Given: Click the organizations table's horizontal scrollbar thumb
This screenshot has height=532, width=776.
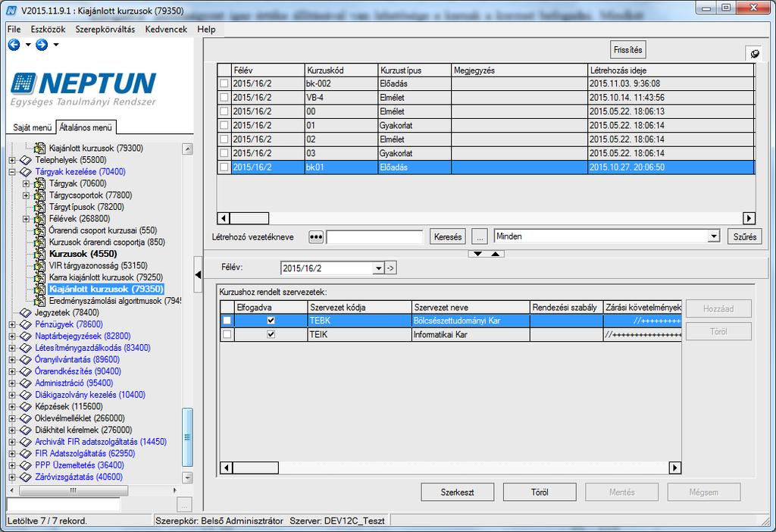Looking at the screenshot, I should 255,468.
